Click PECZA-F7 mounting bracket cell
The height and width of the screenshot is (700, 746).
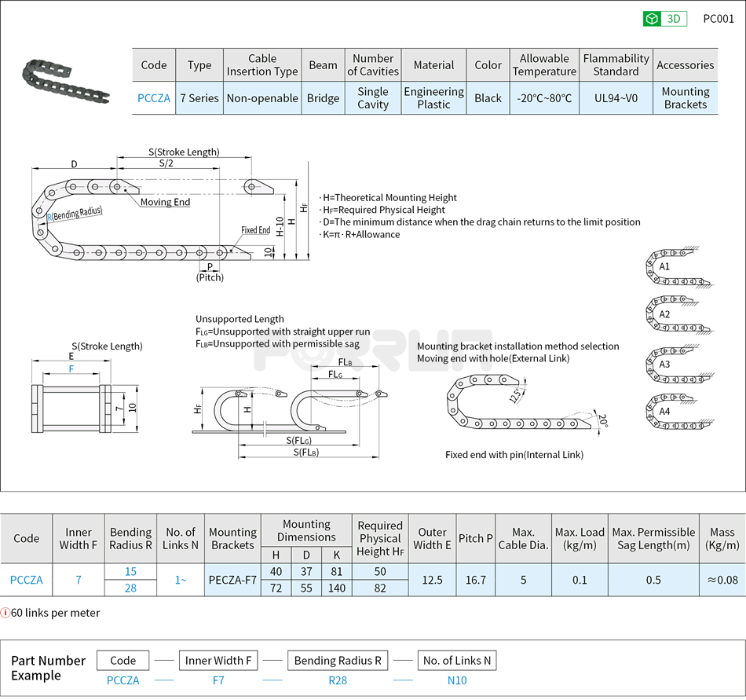(232, 580)
